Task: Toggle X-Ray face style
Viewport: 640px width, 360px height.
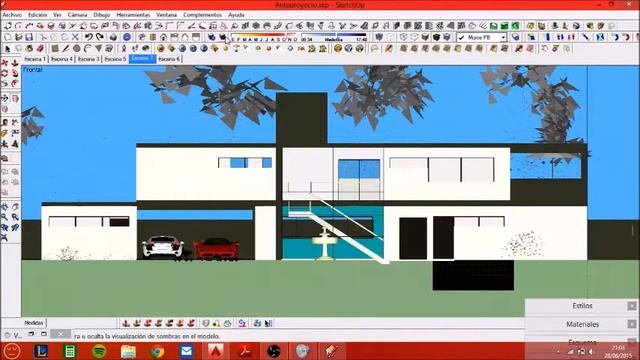Action: 380,37
